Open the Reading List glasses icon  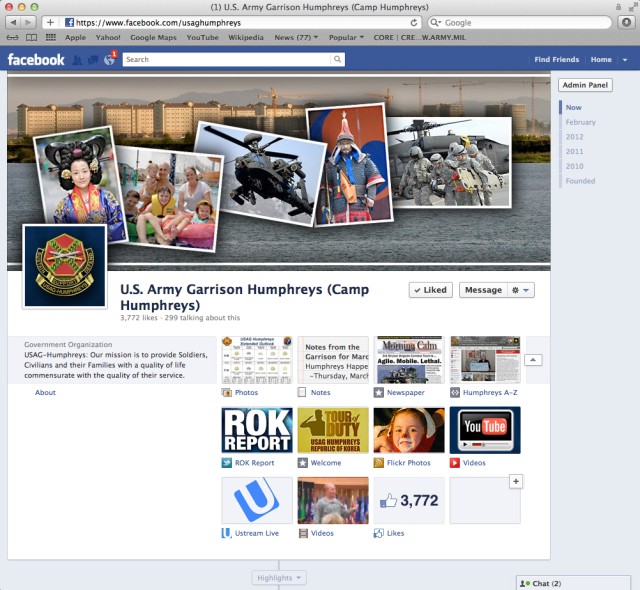[13, 38]
